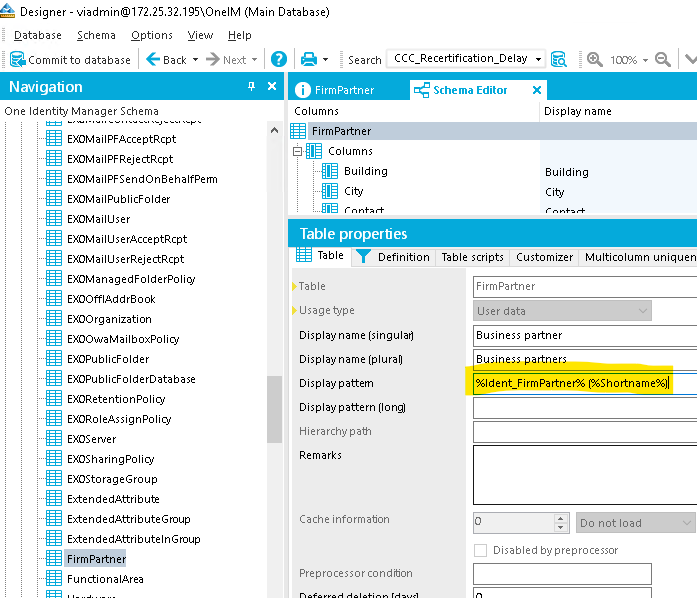
Task: Click the Commit to database button
Action: (70, 60)
